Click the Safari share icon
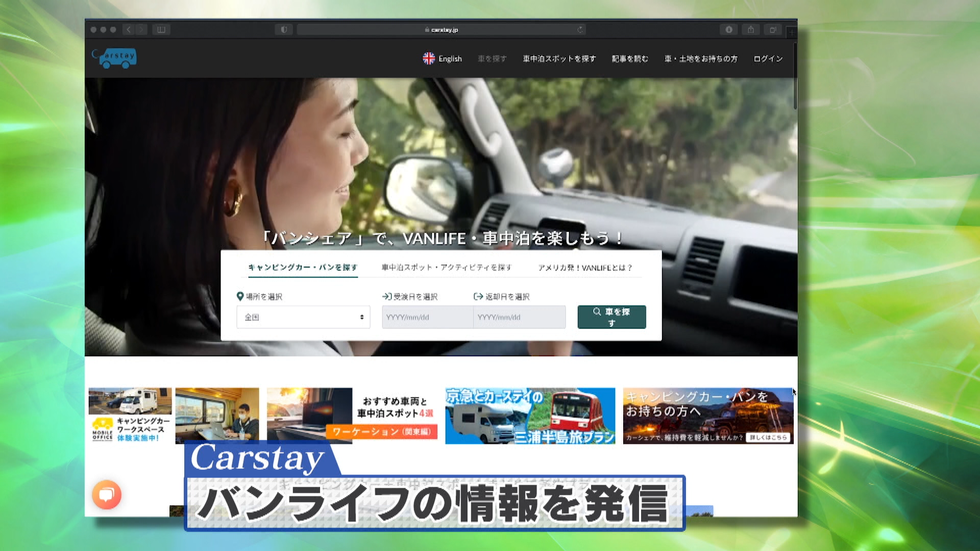980x551 pixels. pyautogui.click(x=751, y=30)
